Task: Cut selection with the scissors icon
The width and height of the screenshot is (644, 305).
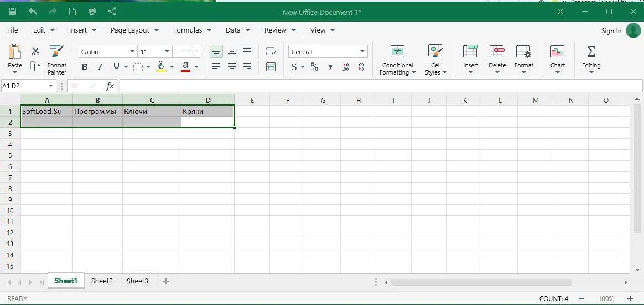Action: (x=36, y=51)
